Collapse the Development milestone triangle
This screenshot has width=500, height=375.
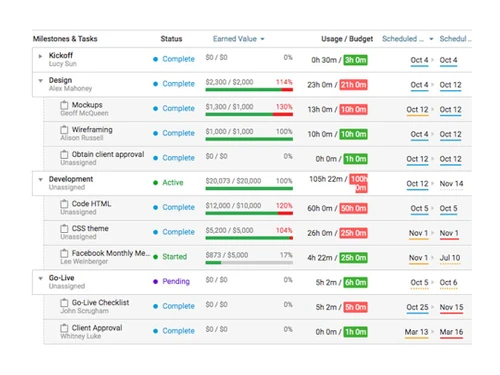click(x=40, y=179)
